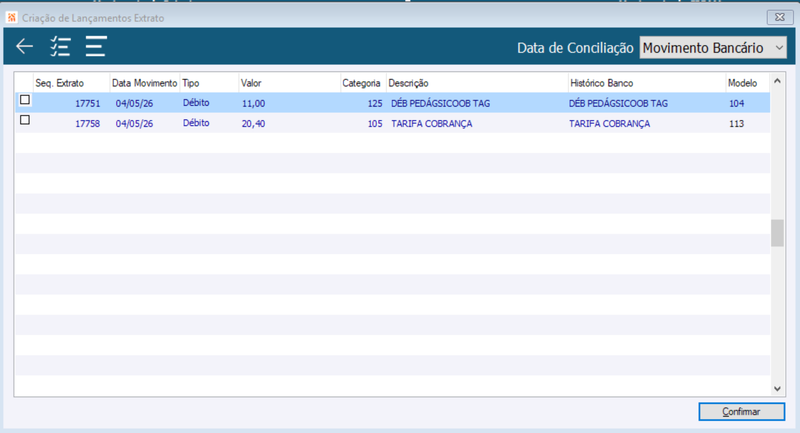This screenshot has height=433, width=800.
Task: Check the box for extrato 17758
Action: pyautogui.click(x=25, y=120)
